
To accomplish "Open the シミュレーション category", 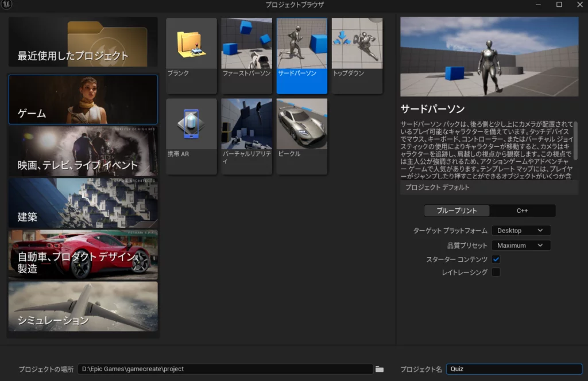I will (83, 306).
